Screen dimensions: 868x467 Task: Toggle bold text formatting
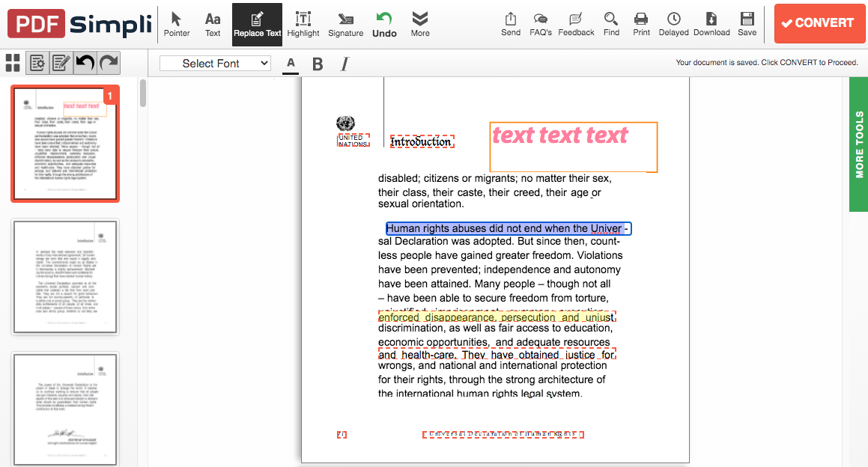coord(318,64)
